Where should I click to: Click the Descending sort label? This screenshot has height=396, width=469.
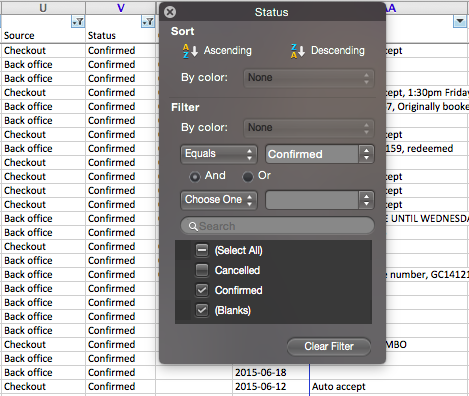point(338,50)
